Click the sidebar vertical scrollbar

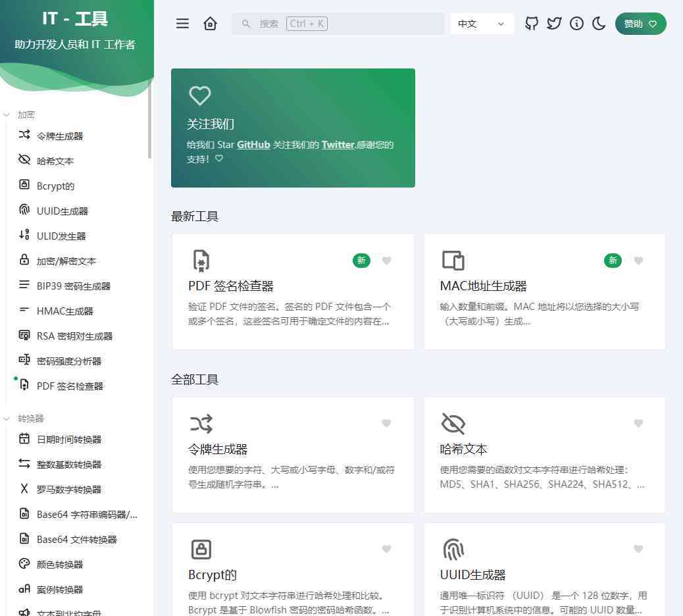(x=150, y=120)
